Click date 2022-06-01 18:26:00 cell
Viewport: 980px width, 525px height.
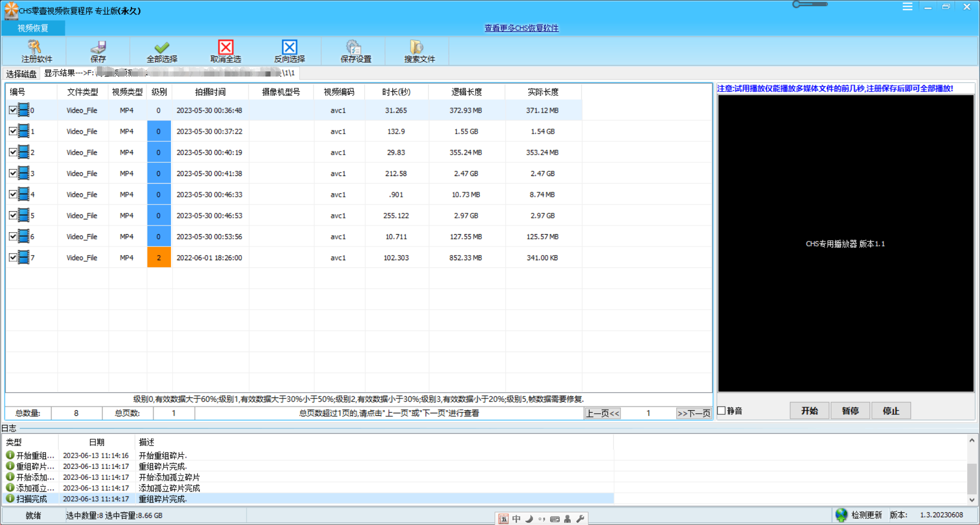coord(209,258)
